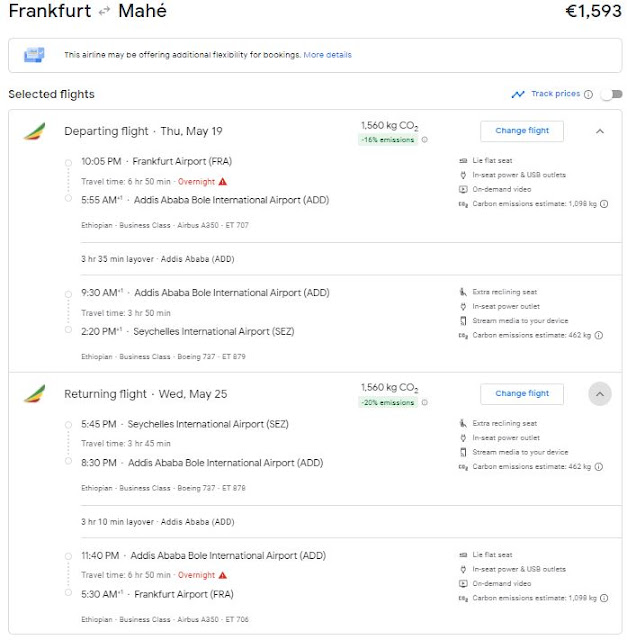The width and height of the screenshot is (627, 640).
Task: Click the Overnight warning icon for ET 707
Action: click(222, 182)
